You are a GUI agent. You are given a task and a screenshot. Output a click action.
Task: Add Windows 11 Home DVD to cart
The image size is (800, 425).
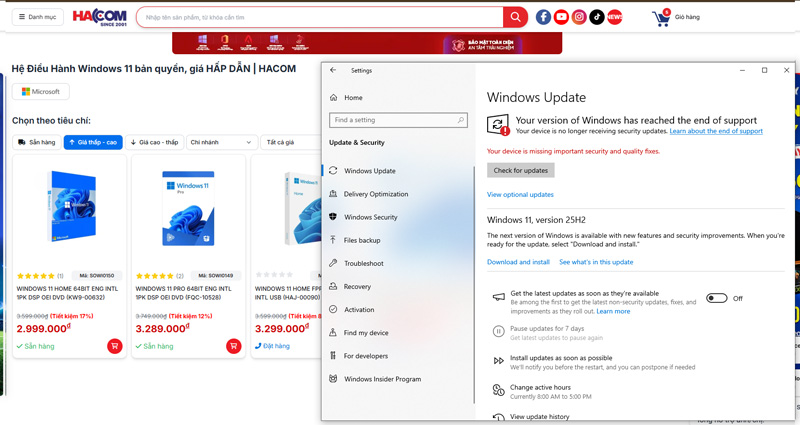click(x=115, y=346)
